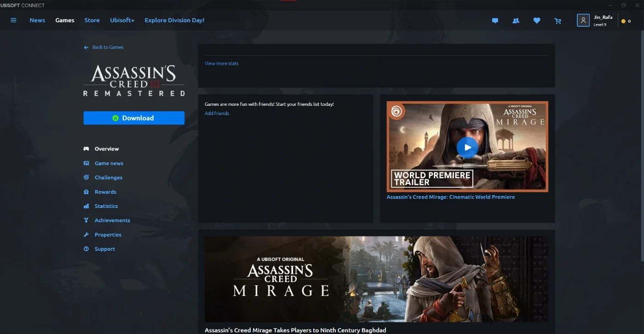Open the chat messages icon
This screenshot has height=334, width=644.
point(495,21)
